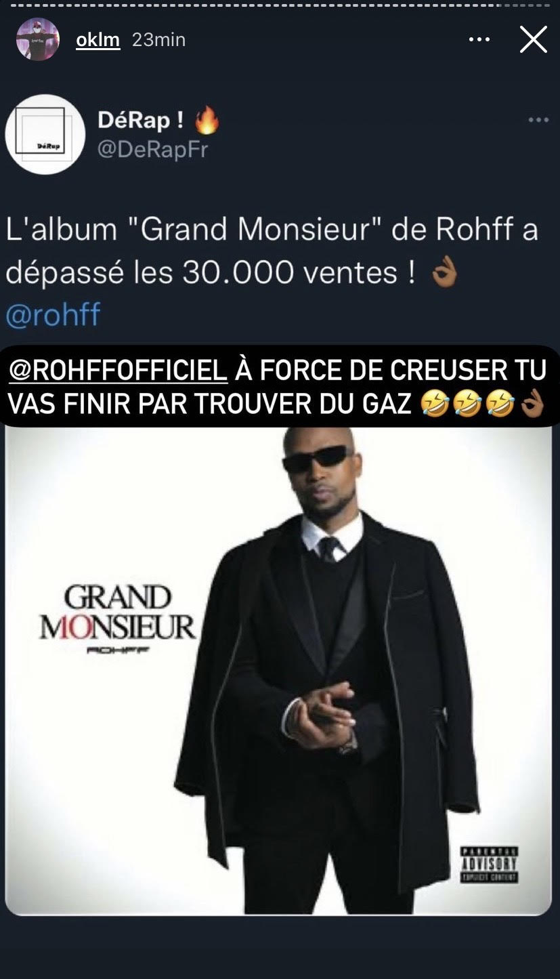Viewport: 560px width, 979px height.
Task: Close the story with the X
Action: 533,39
